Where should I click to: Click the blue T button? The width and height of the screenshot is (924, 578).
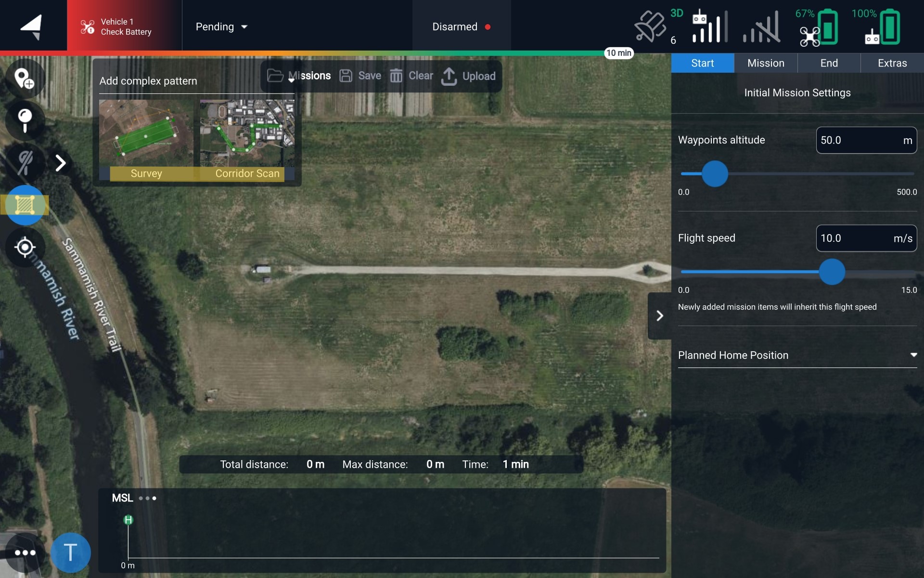click(x=70, y=552)
